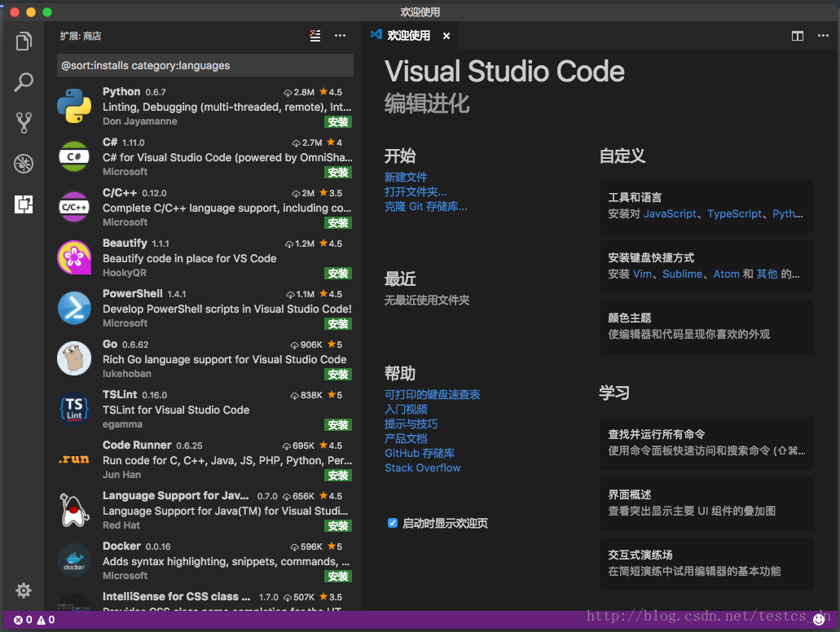Screen dimensions: 840x632
Task: Toggle 启动时显示欢迎页 checkbox
Action: pyautogui.click(x=393, y=523)
